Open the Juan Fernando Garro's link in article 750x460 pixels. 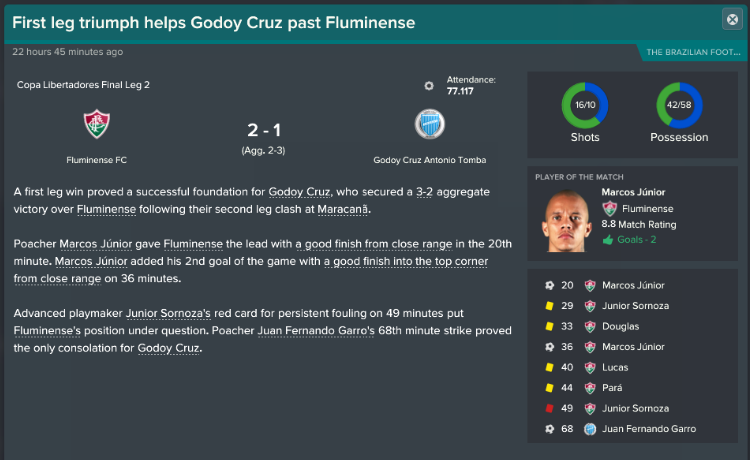pyautogui.click(x=316, y=331)
